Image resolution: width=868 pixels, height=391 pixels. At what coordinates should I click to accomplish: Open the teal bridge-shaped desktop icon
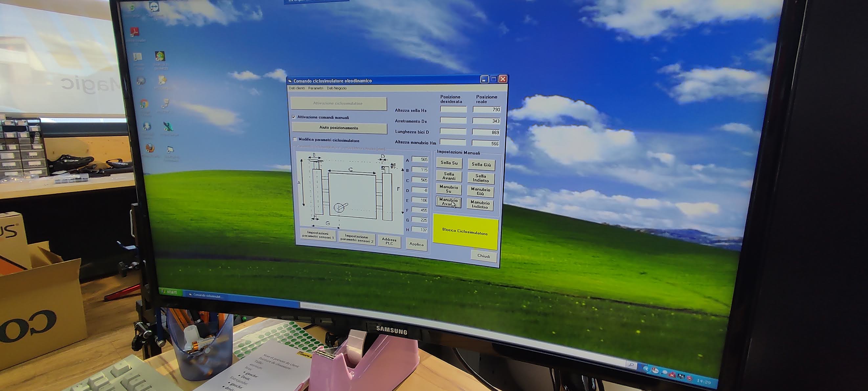click(x=168, y=127)
